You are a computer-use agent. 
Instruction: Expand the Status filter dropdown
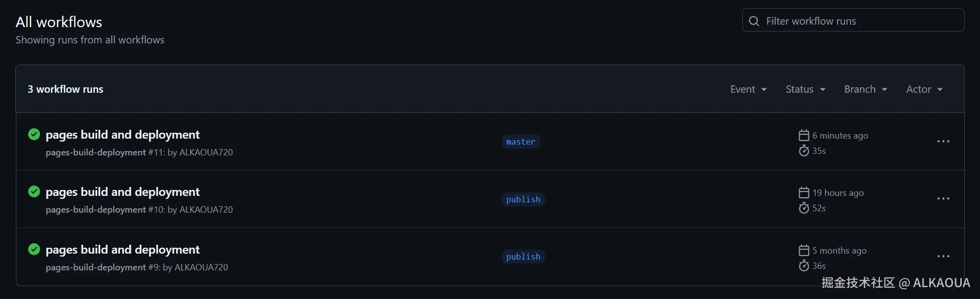[806, 89]
